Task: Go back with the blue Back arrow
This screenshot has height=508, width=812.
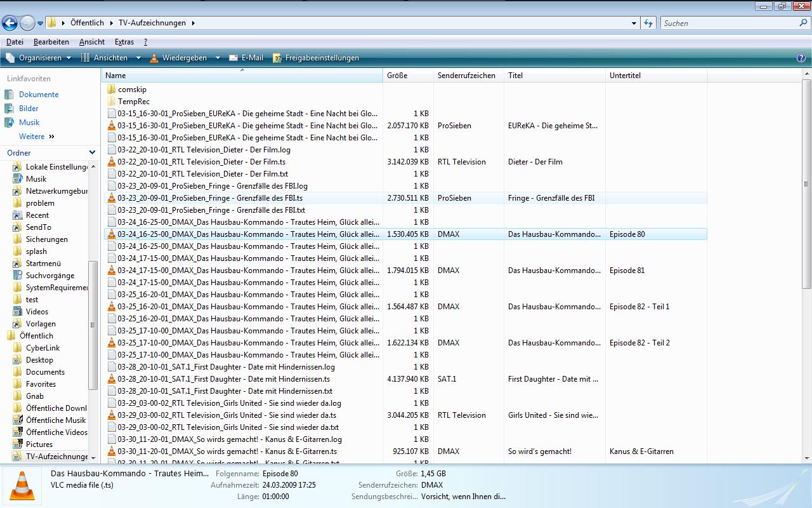Action: coord(10,23)
